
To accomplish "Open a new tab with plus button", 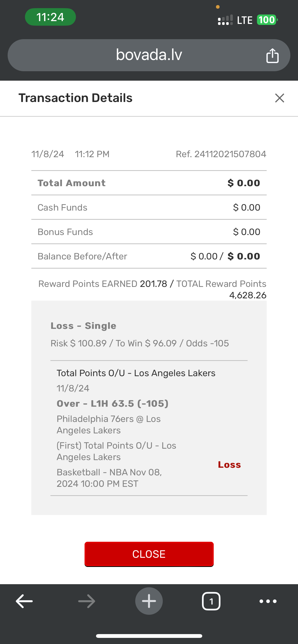I will pos(149,601).
